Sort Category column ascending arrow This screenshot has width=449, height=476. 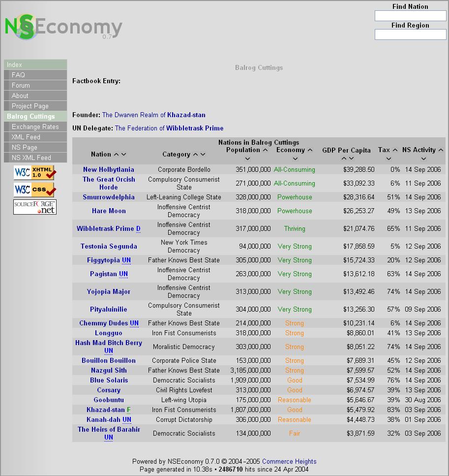[x=195, y=155]
